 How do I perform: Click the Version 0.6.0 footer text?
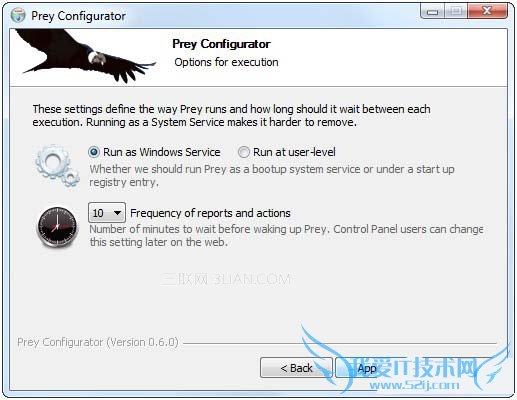tap(98, 342)
